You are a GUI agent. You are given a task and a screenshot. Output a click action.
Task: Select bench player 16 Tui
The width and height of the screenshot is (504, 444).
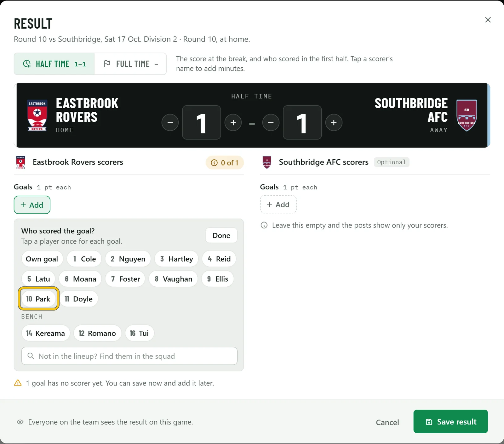(140, 333)
